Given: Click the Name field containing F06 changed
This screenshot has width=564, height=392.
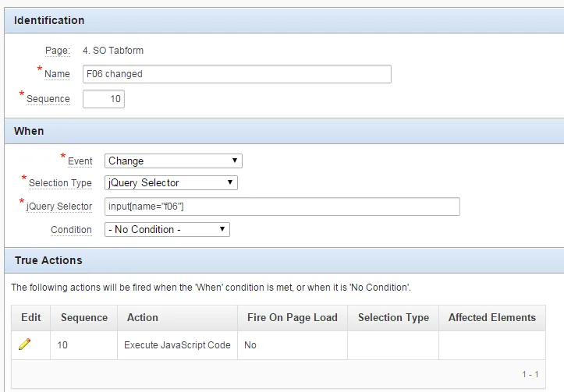Looking at the screenshot, I should click(x=237, y=74).
